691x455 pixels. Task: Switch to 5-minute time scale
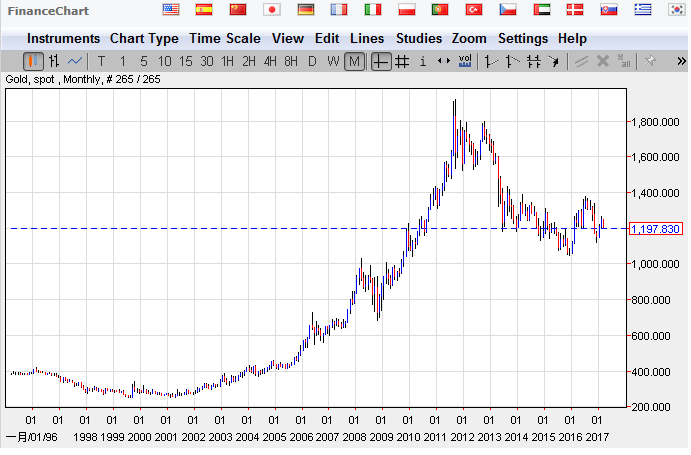coord(144,61)
